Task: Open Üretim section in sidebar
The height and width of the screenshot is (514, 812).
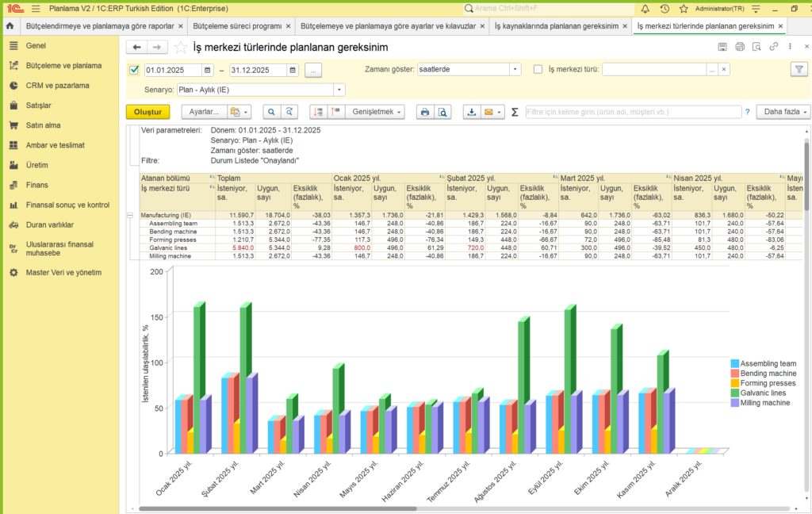Action: coord(37,165)
